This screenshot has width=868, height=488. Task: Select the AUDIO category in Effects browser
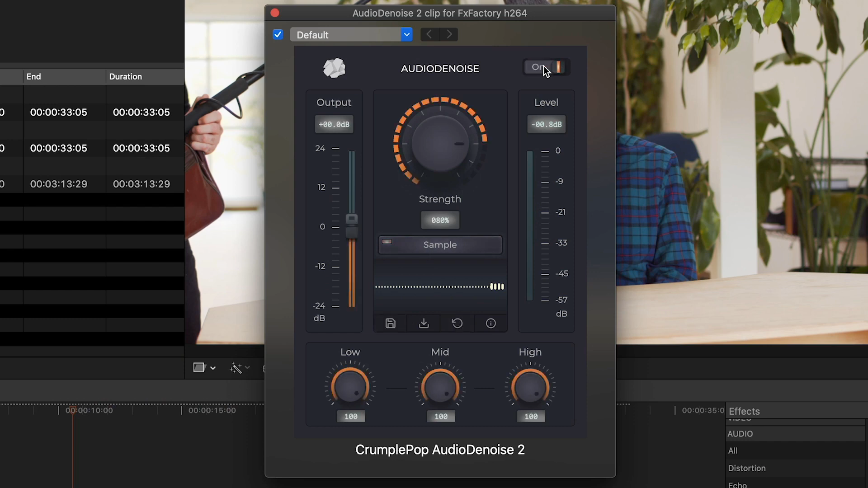pos(740,434)
